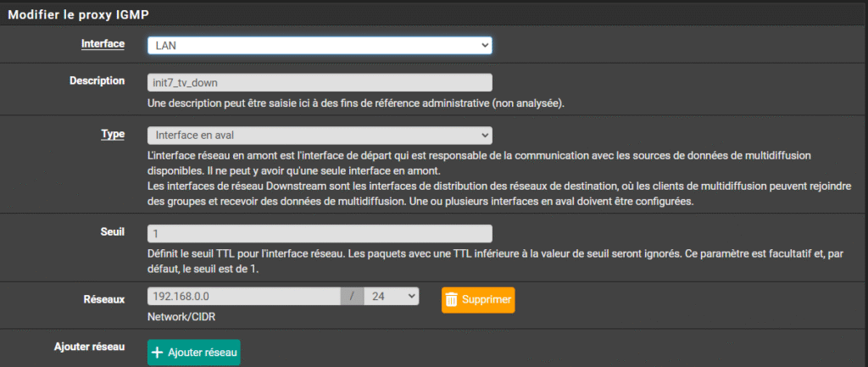Click the network address field 192.168.0.0
The image size is (868, 367).
pyautogui.click(x=244, y=297)
